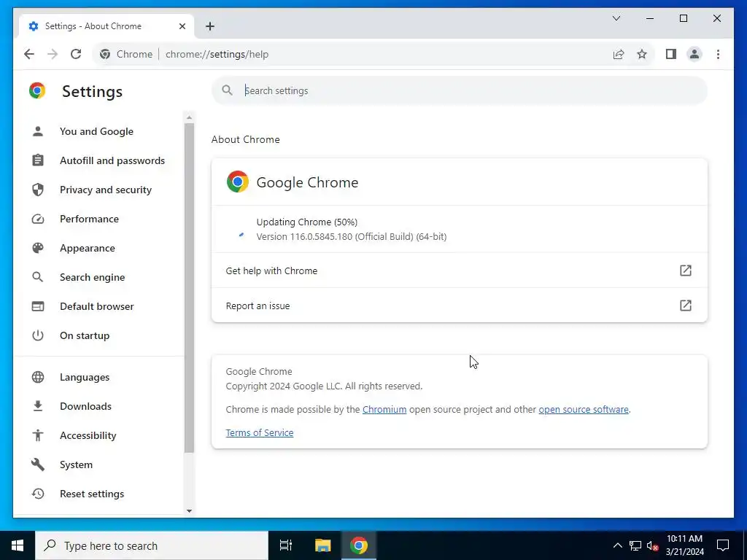Screen dimensions: 747x560
Task: Open Languages settings
Action: (x=85, y=377)
